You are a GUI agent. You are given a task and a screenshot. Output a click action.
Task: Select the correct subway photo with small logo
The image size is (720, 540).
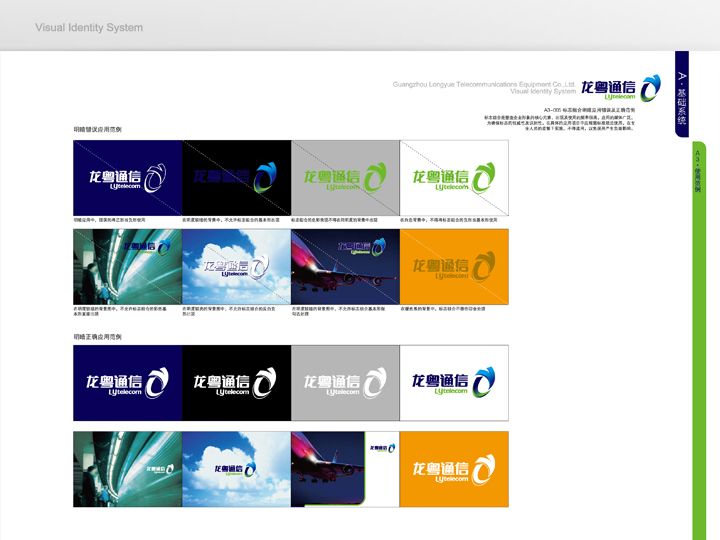(128, 469)
